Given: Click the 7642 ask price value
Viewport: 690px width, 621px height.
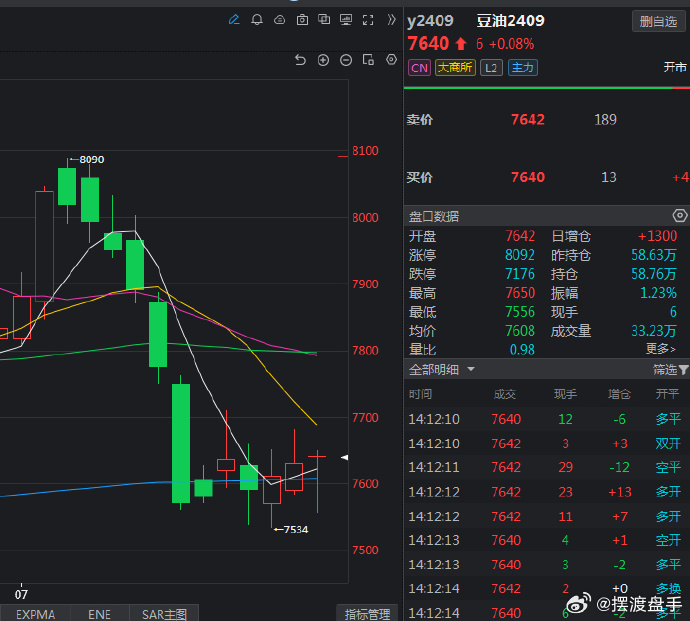Looking at the screenshot, I should [527, 120].
